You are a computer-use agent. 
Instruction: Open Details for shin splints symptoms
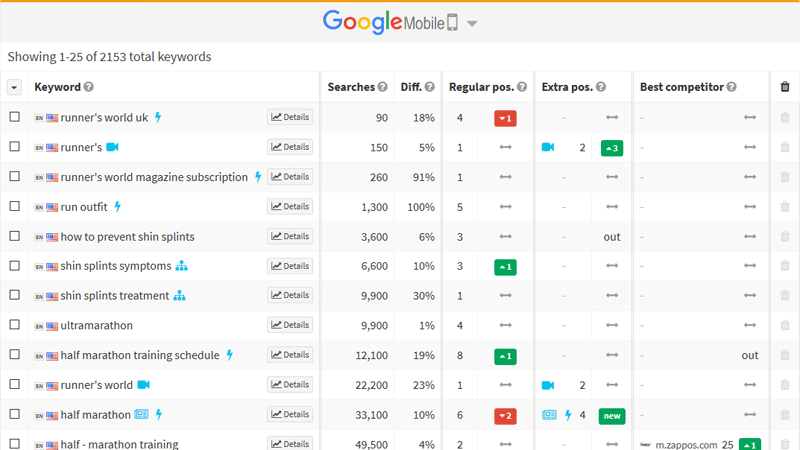[x=290, y=266]
